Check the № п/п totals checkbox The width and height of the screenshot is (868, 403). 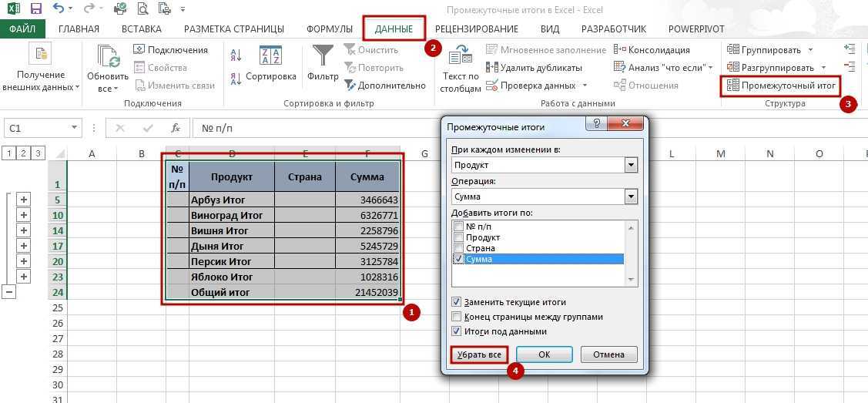click(457, 227)
